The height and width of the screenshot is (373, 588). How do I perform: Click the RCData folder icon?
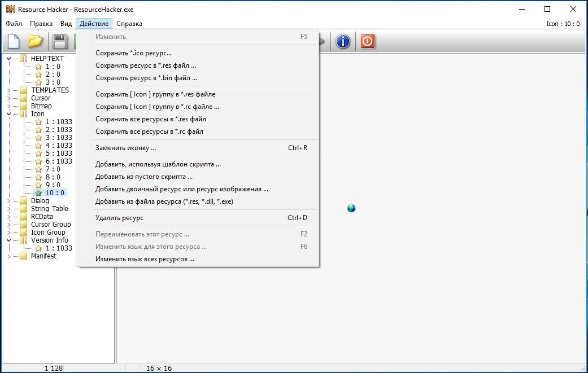[x=24, y=217]
